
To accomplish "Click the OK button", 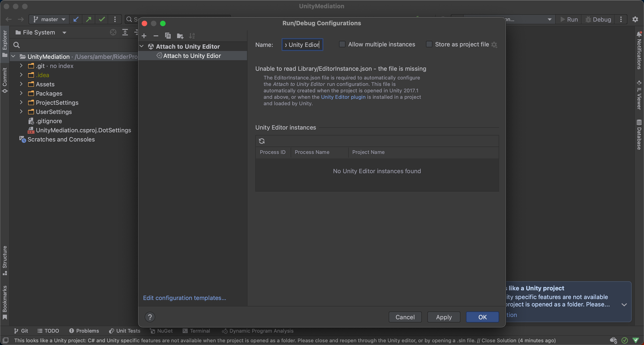I will [482, 317].
